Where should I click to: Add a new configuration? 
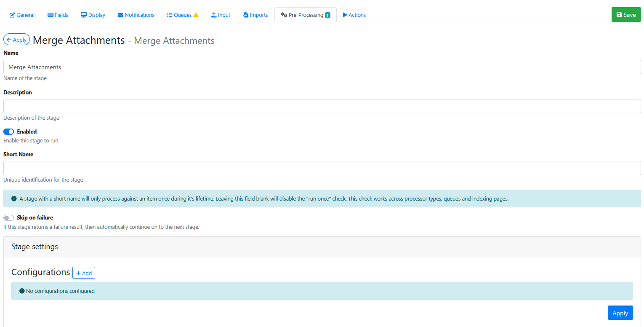click(x=84, y=273)
